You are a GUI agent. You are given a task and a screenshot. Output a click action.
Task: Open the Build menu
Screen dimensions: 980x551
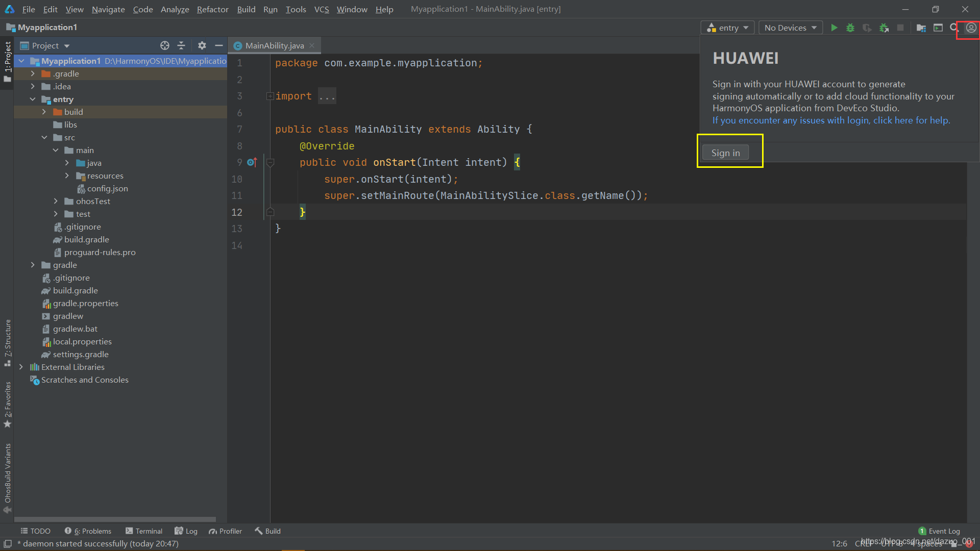[246, 9]
